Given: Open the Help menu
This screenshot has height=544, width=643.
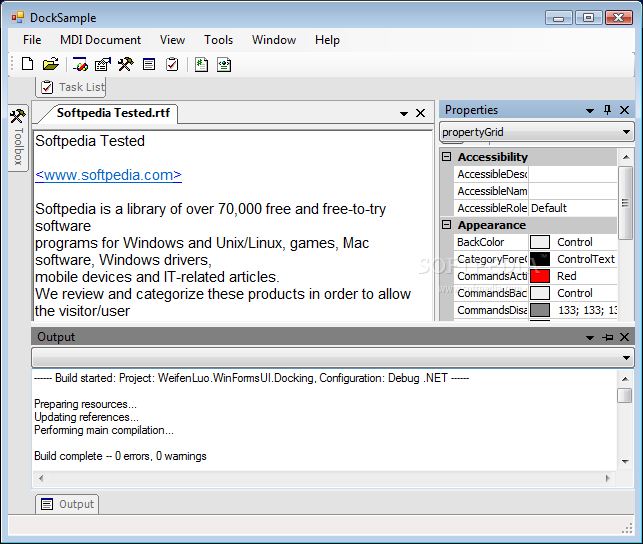Looking at the screenshot, I should [327, 40].
